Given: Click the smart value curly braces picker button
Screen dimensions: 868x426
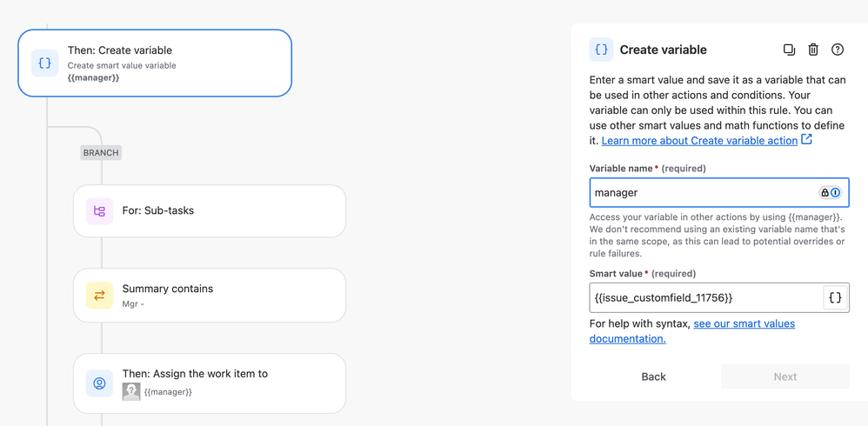Looking at the screenshot, I should click(835, 297).
